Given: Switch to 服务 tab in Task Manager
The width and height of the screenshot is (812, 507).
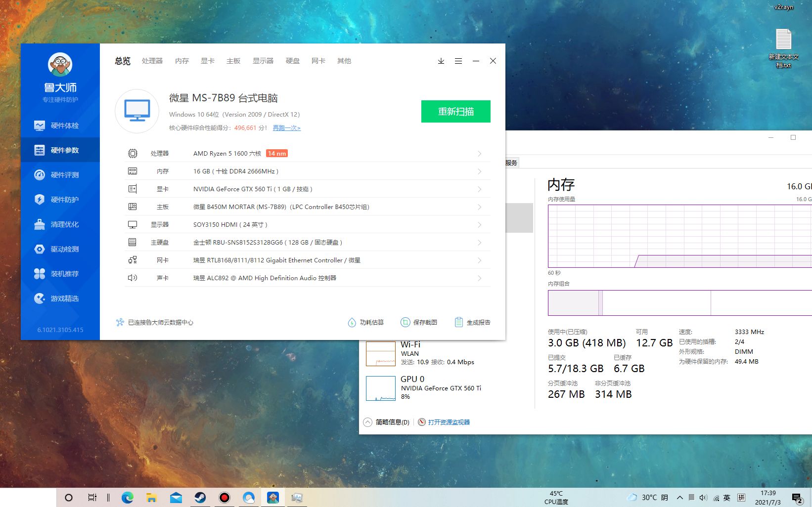Looking at the screenshot, I should pos(511,163).
